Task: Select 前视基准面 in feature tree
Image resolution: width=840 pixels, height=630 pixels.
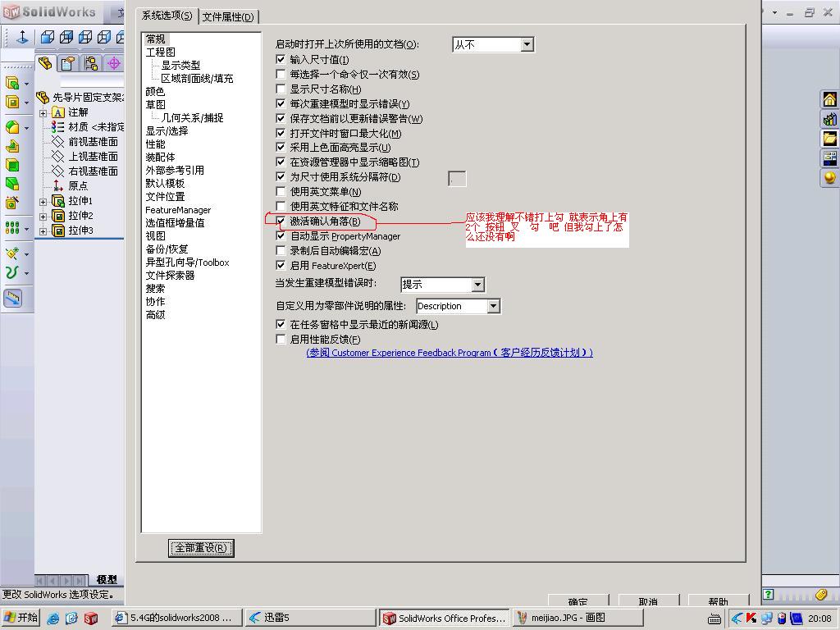Action: pyautogui.click(x=93, y=141)
